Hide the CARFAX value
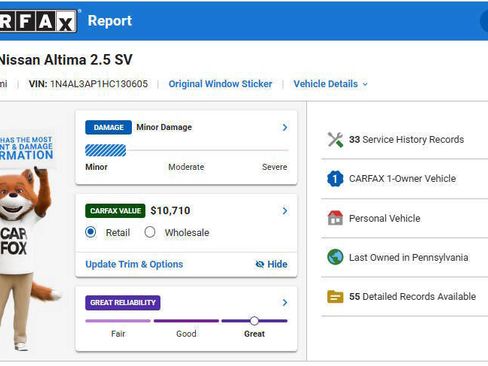 [271, 264]
